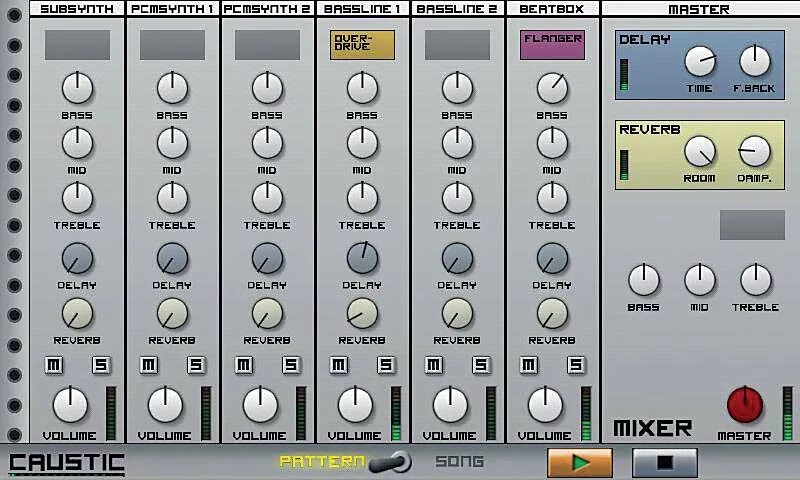Click the Beatbox Volume knob
Screen dimensions: 800x480
(x=545, y=405)
